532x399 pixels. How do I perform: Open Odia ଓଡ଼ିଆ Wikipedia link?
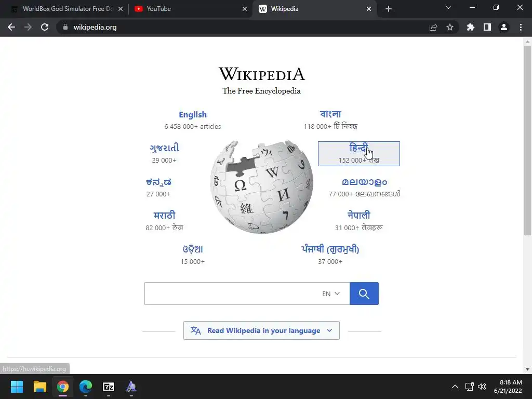click(x=193, y=249)
